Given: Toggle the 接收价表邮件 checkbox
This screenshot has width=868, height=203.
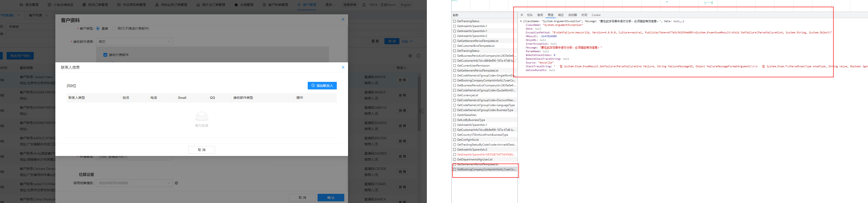Looking at the screenshot, I should (x=106, y=55).
